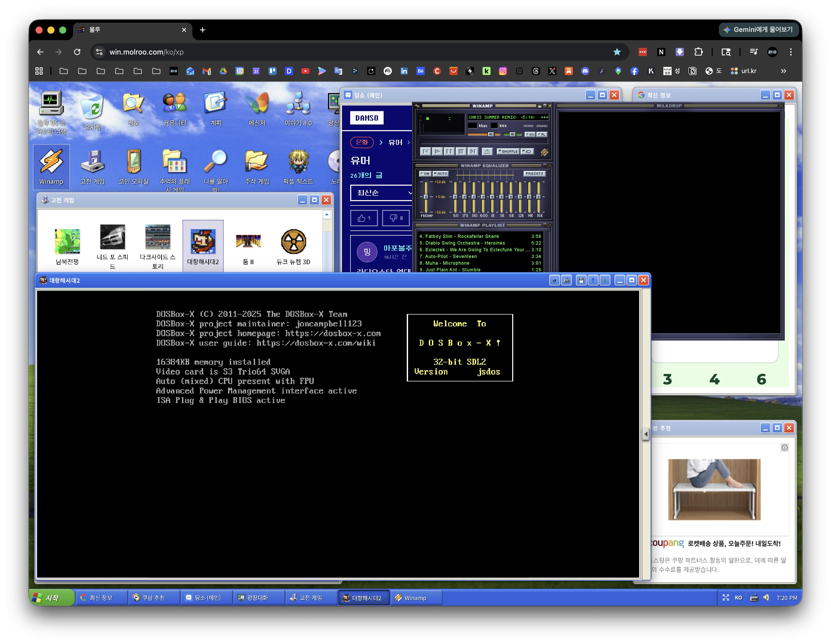Click the DAMSO logo in 담소 window
This screenshot has height=644, width=831.
[367, 118]
